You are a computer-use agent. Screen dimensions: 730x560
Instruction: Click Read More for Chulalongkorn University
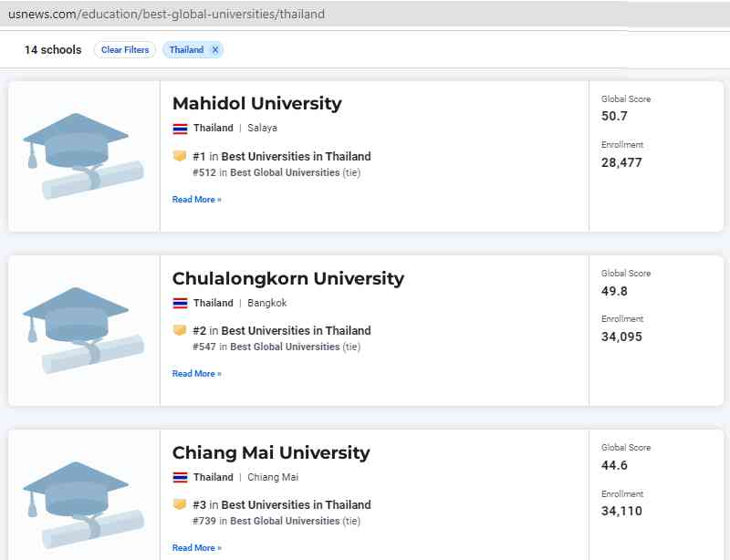click(x=196, y=374)
